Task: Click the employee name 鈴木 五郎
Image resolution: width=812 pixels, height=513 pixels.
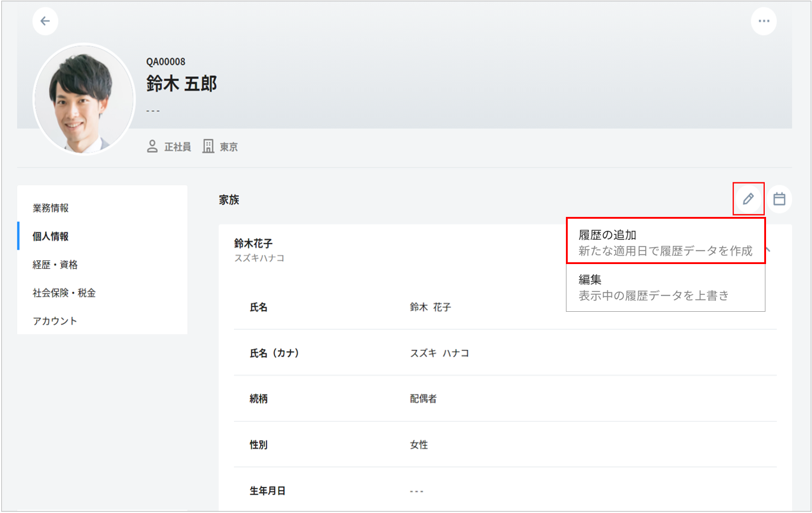Action: tap(181, 83)
